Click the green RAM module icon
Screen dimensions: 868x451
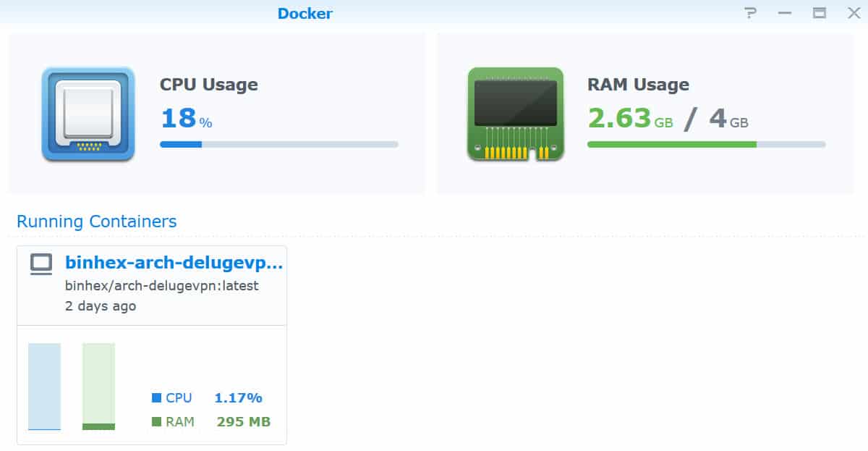pos(516,114)
